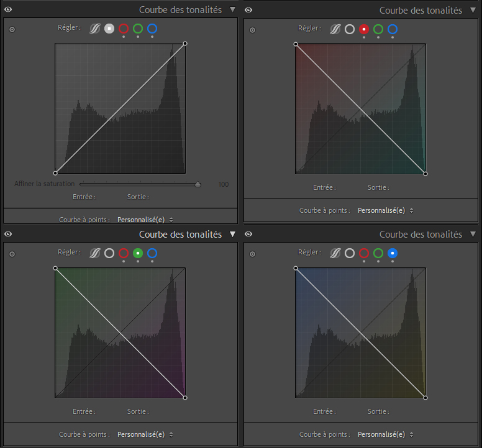Click the Affiner la saturation slider handle
This screenshot has height=448, width=482.
(x=198, y=184)
